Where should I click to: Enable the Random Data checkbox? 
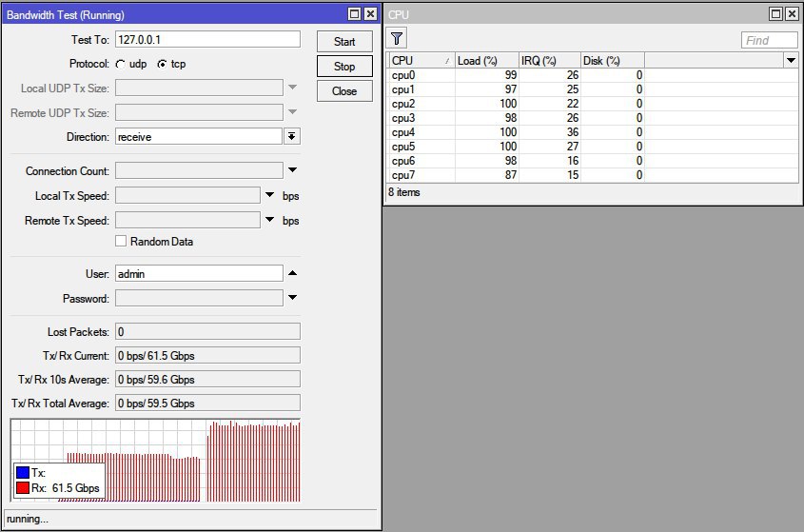(x=121, y=241)
